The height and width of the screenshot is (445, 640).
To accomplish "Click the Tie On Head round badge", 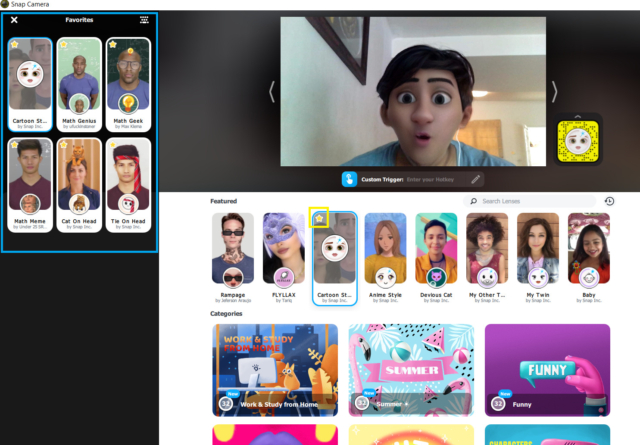I will pos(128,204).
